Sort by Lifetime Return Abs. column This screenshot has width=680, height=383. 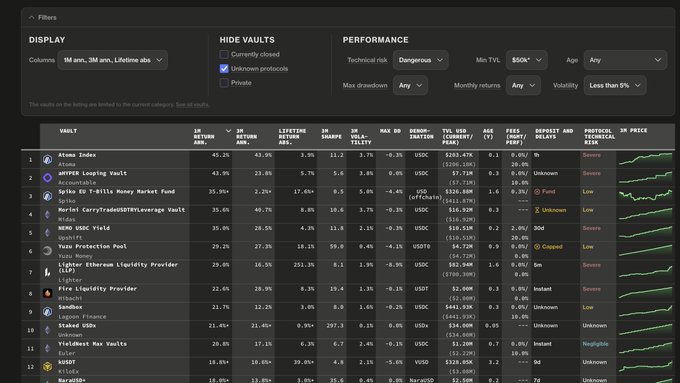292,137
